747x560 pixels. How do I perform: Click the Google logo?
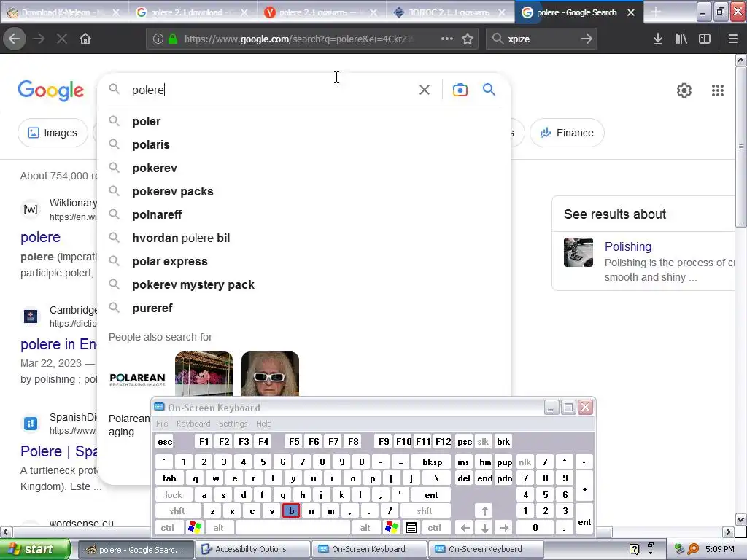pyautogui.click(x=50, y=90)
